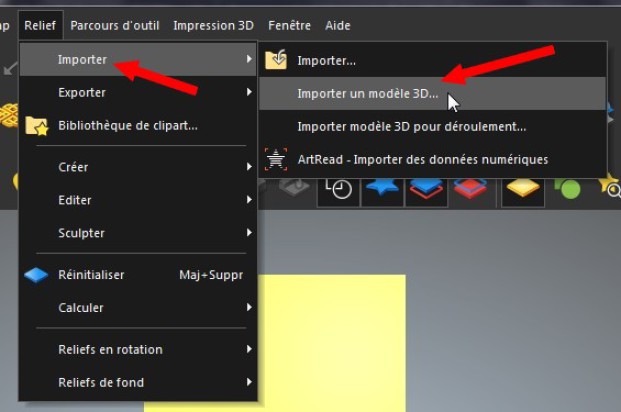Expand the Sculpter submenu

(x=138, y=233)
